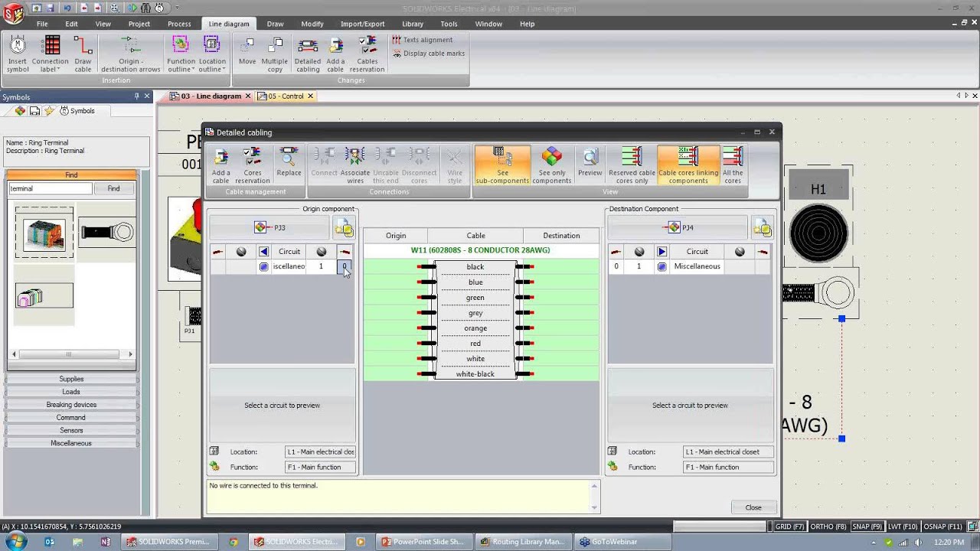The height and width of the screenshot is (551, 980).
Task: Open the File menu
Action: tap(42, 24)
